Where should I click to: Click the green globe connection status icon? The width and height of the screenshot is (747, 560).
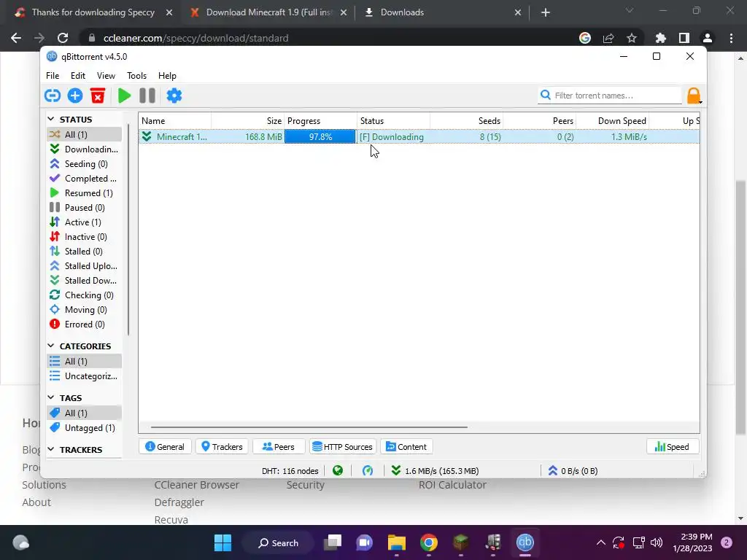point(338,471)
